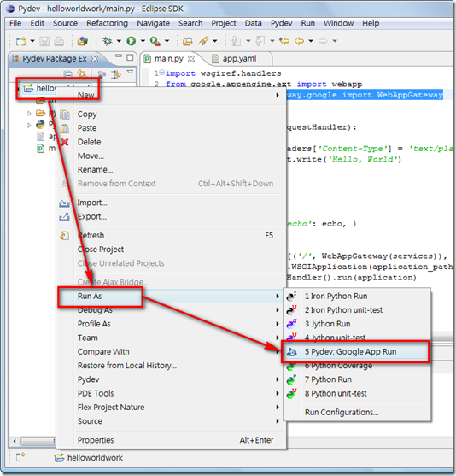Click the Link with Editor icon
The height and width of the screenshot is (476, 456).
click(82, 73)
